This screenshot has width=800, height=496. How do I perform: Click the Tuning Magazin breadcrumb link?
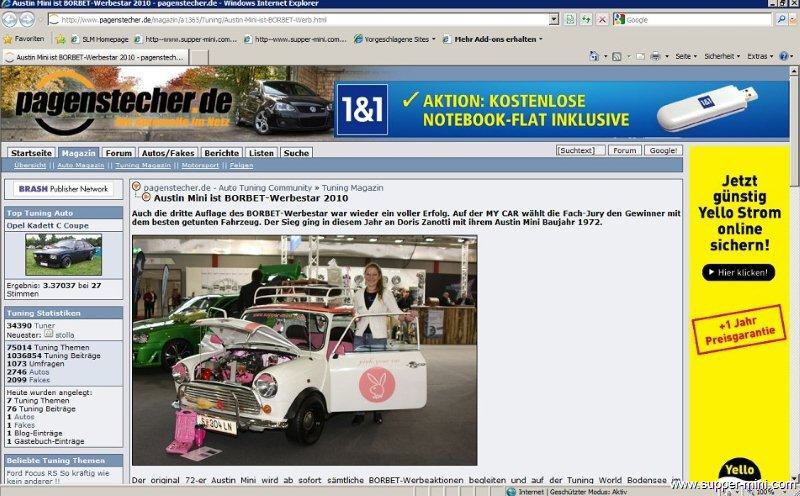click(x=353, y=188)
